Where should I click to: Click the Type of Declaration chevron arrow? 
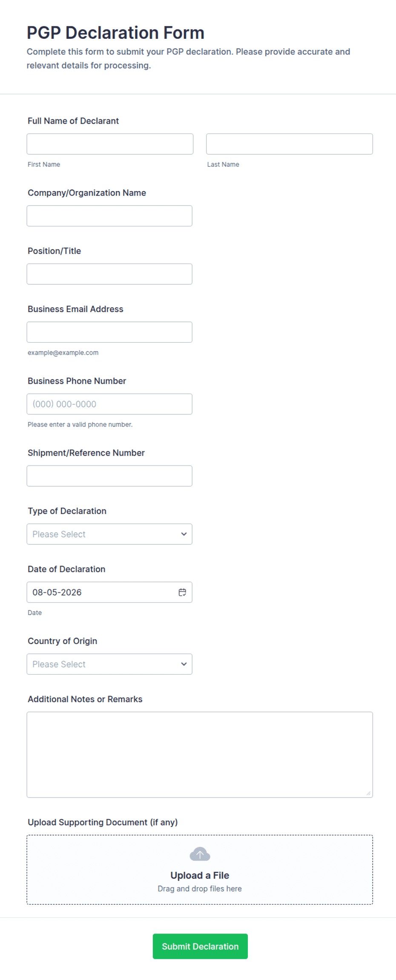[x=184, y=534]
